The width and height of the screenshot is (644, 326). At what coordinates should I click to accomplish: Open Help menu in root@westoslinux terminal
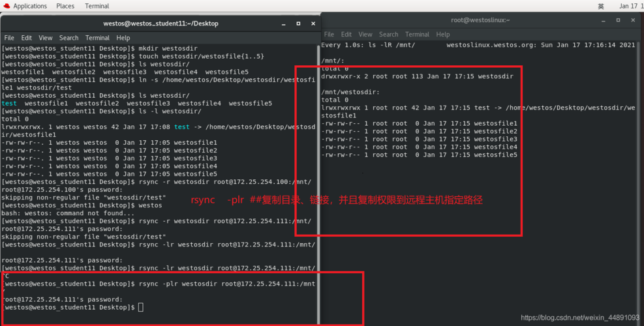click(x=443, y=35)
